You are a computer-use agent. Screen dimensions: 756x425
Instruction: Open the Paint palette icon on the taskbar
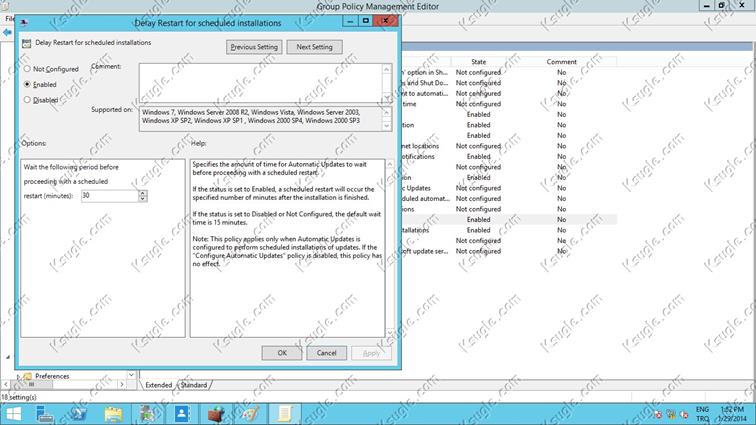tap(250, 414)
